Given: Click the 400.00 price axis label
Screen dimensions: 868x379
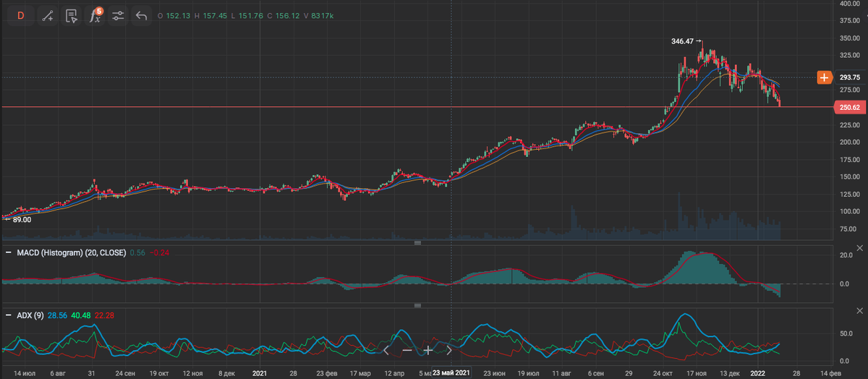Looking at the screenshot, I should pyautogui.click(x=849, y=4).
